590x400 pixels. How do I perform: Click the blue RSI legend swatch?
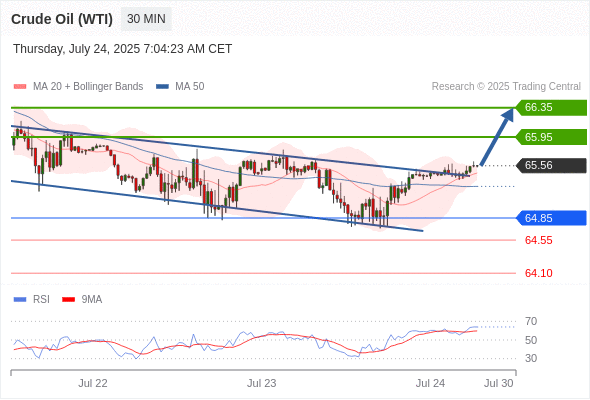tap(20, 300)
